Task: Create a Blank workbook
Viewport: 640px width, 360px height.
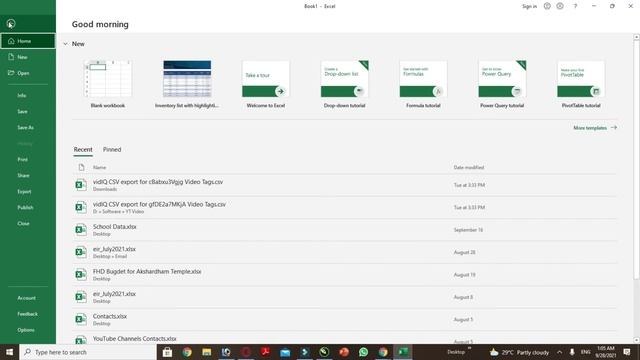Action: pyautogui.click(x=108, y=84)
